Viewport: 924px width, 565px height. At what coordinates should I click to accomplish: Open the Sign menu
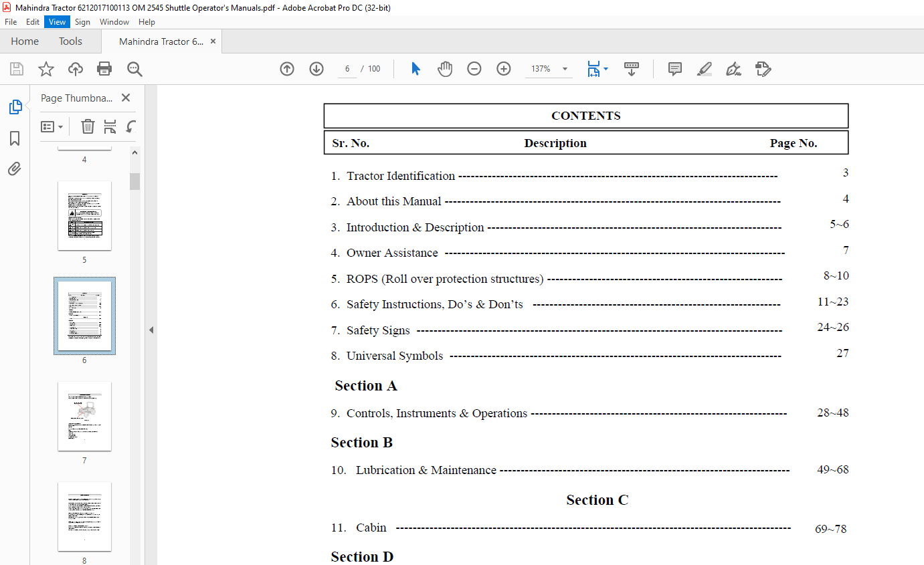82,22
